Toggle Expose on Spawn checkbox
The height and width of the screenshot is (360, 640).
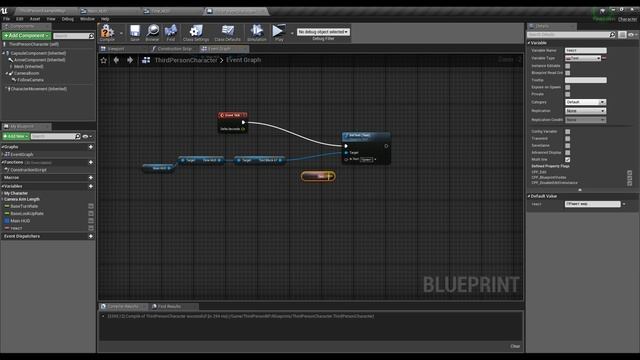click(567, 87)
